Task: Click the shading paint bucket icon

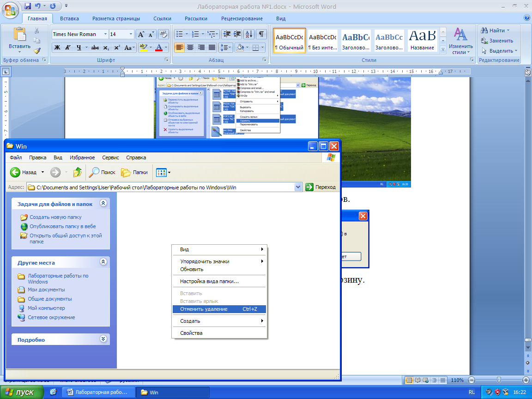Action: 240,48
